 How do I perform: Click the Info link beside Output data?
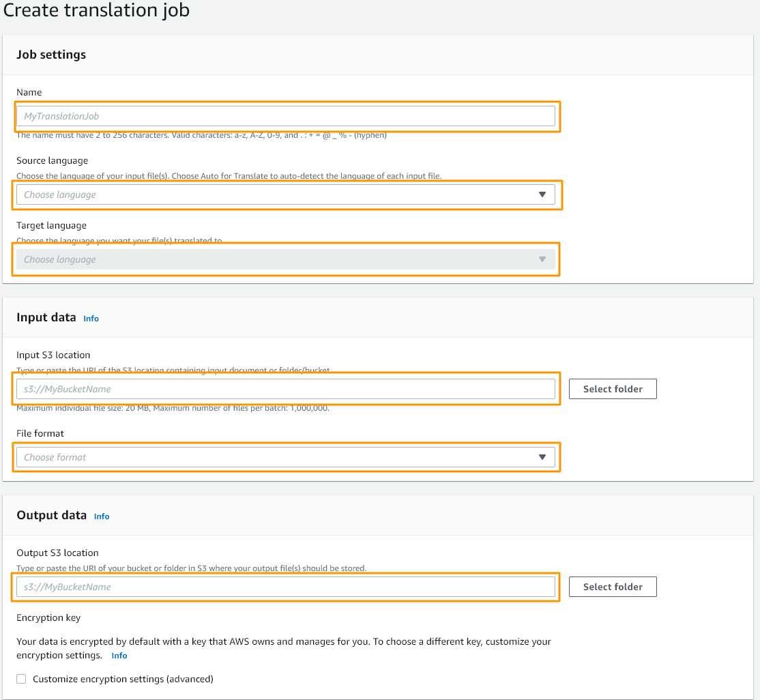point(101,516)
